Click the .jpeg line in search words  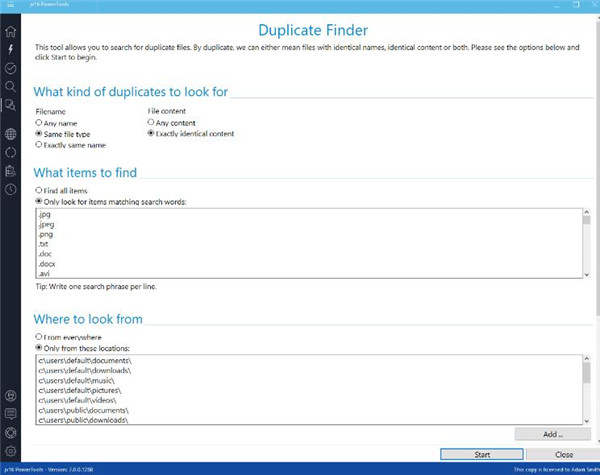[46, 224]
